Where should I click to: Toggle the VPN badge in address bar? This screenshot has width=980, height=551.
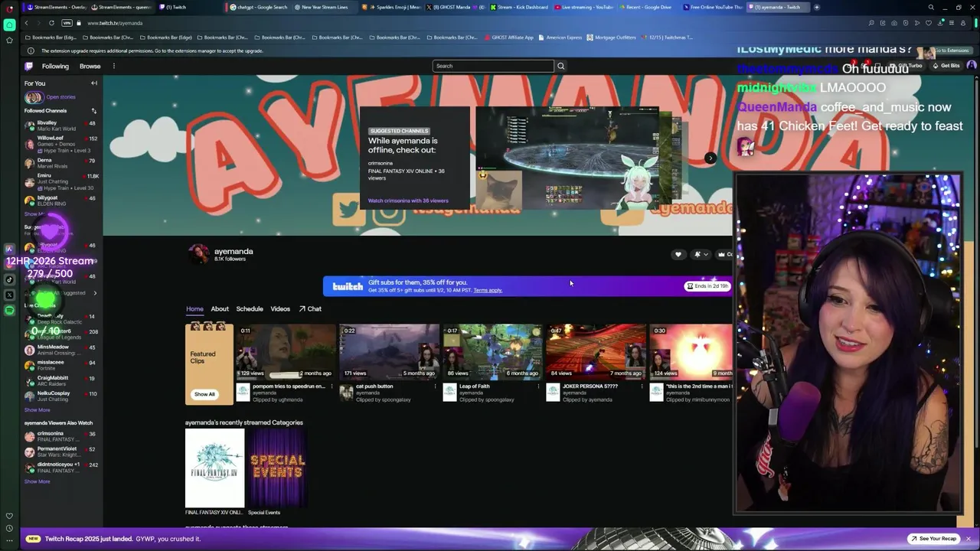coord(67,23)
